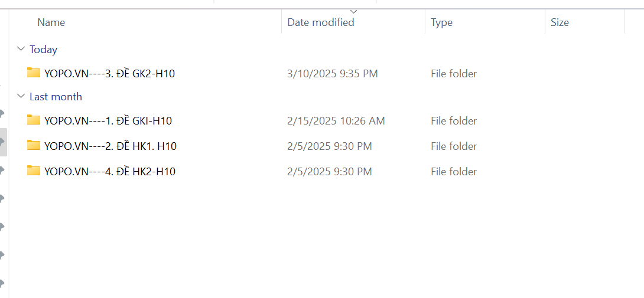Viewport: 644px width, 298px height.
Task: Click the folder icon for ĐỀ GK2-H10
Action: pyautogui.click(x=34, y=73)
